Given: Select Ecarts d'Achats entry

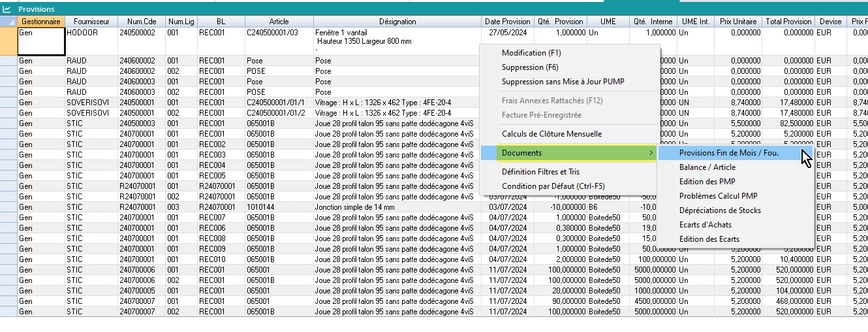Looking at the screenshot, I should [705, 225].
